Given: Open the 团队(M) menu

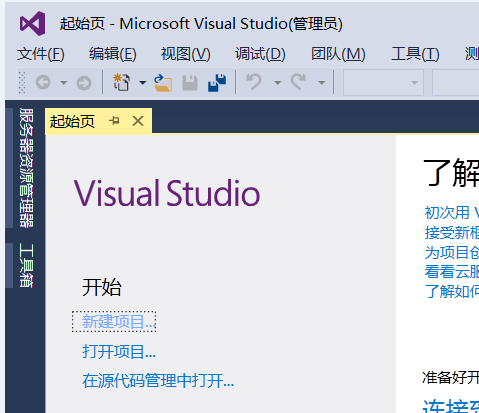Looking at the screenshot, I should 338,54.
